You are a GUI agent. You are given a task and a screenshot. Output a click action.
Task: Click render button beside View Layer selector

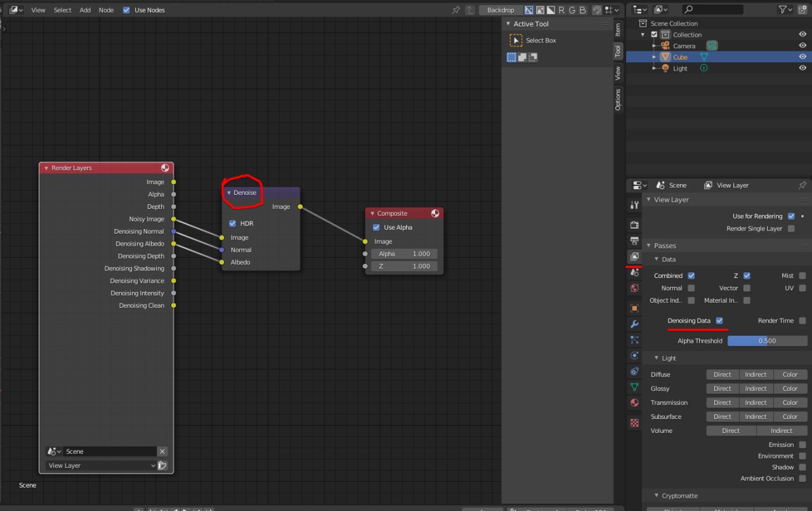click(162, 465)
